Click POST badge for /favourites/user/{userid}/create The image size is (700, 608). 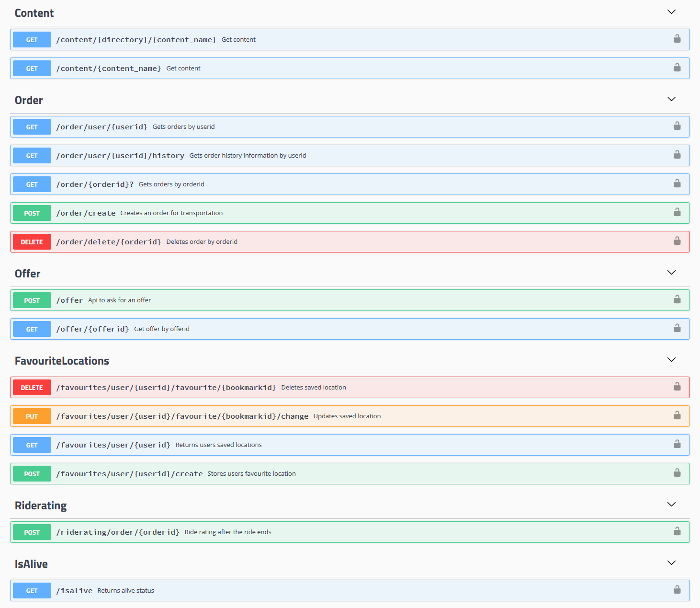tap(32, 474)
